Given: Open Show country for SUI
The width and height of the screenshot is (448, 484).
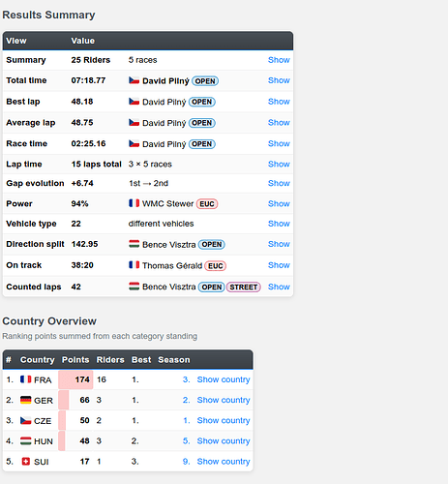Looking at the screenshot, I should click(224, 462).
